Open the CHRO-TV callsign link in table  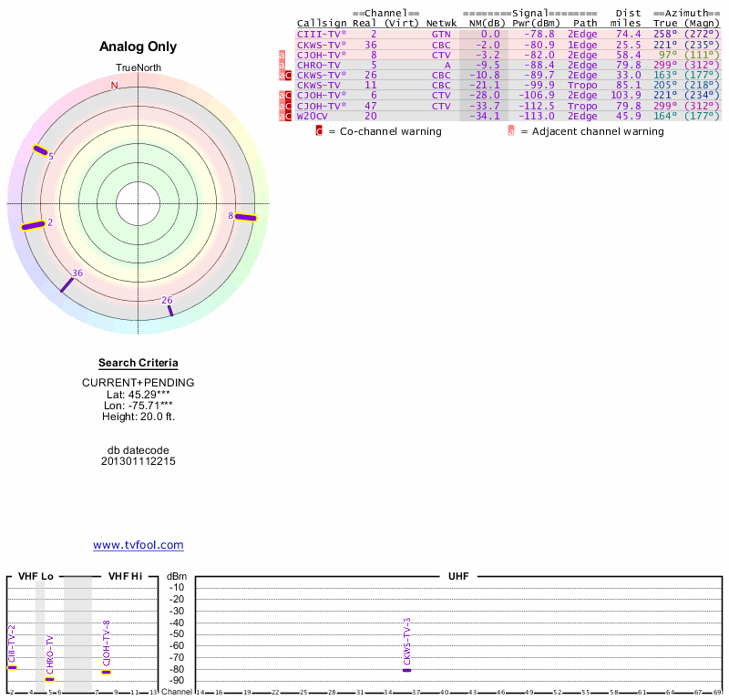point(318,65)
